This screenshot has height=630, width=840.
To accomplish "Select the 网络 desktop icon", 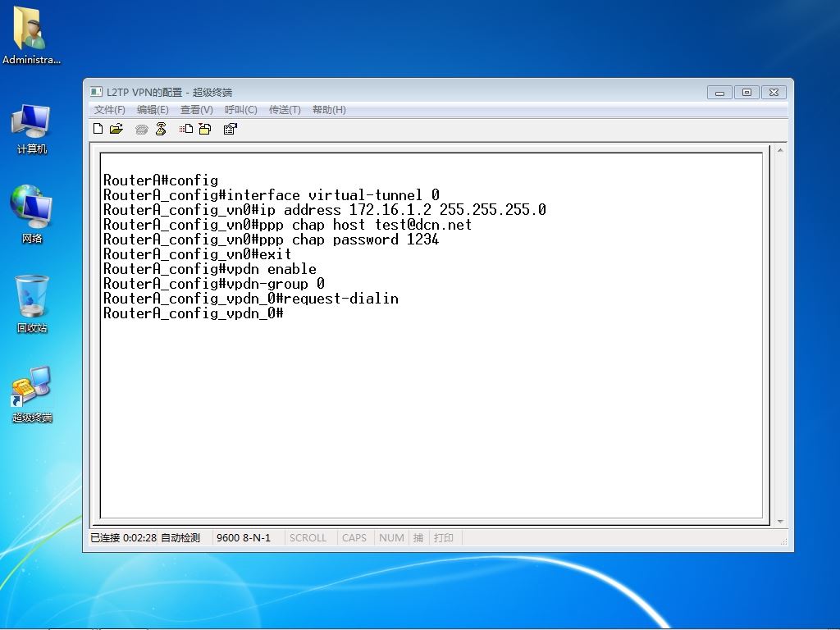I will (31, 214).
